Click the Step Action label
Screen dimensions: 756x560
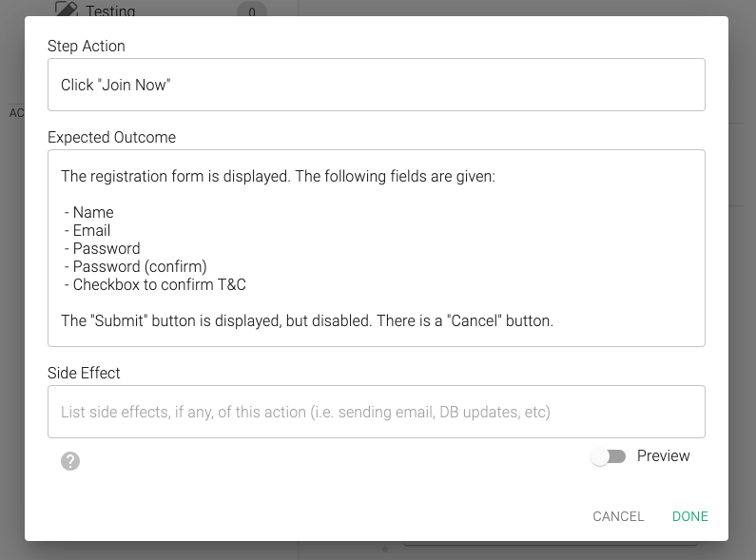pos(87,46)
